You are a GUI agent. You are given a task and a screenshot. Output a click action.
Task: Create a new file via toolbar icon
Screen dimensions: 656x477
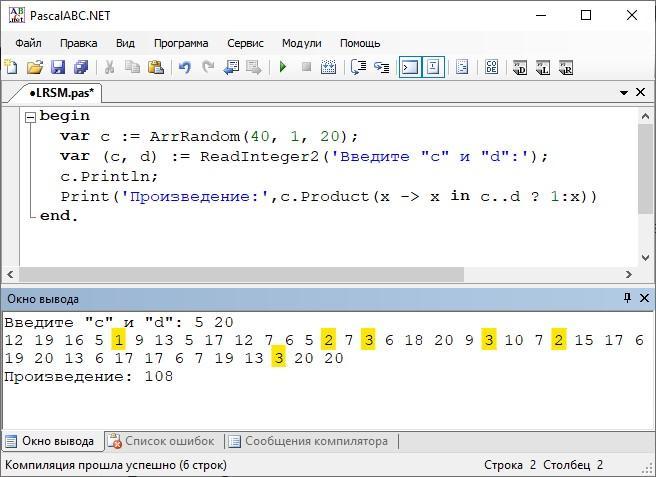[11, 67]
